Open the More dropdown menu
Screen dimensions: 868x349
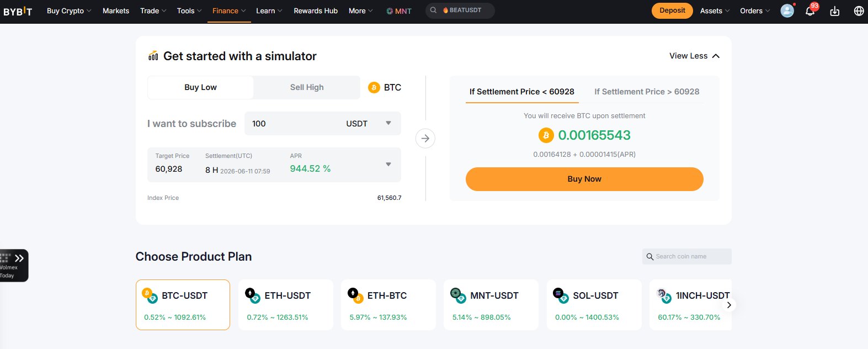pos(361,10)
